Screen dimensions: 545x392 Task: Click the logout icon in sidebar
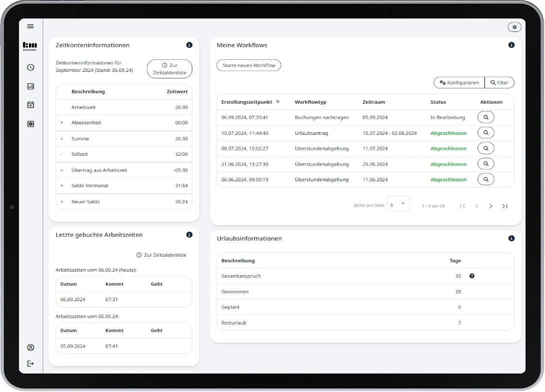point(30,364)
